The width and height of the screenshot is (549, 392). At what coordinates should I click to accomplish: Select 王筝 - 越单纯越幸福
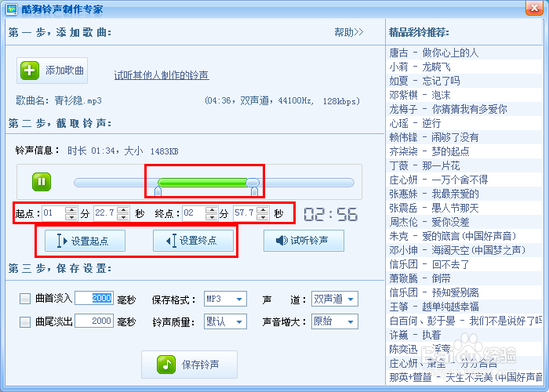click(x=464, y=307)
